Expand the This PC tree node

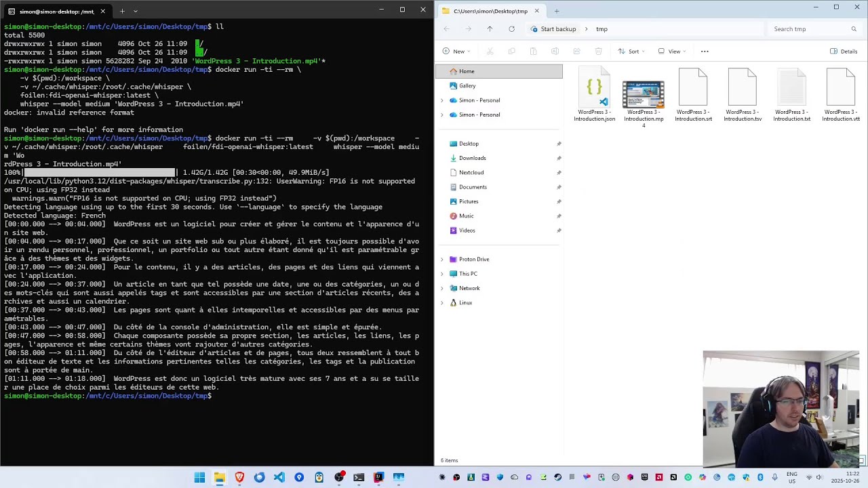tap(442, 274)
